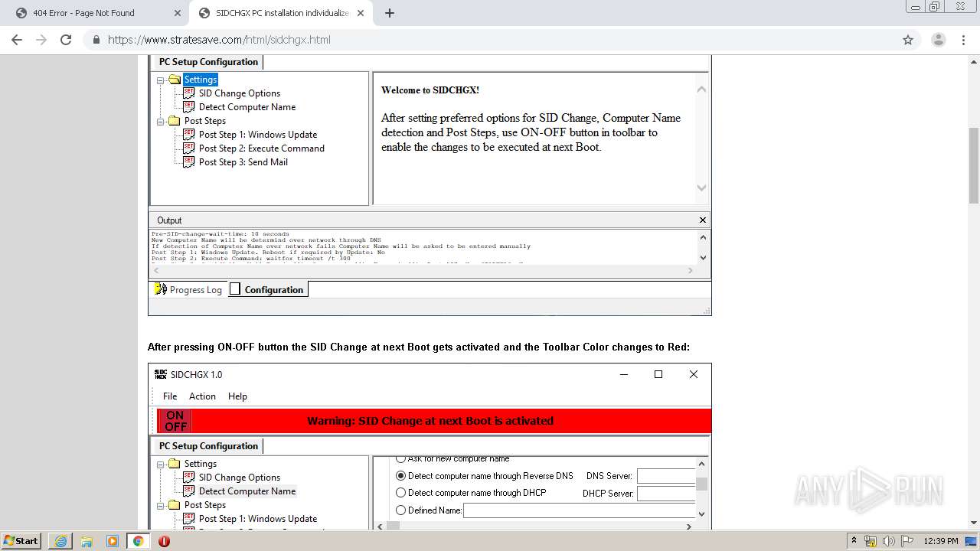Click the SIDCHGX 1.0 title bar icon

(160, 374)
